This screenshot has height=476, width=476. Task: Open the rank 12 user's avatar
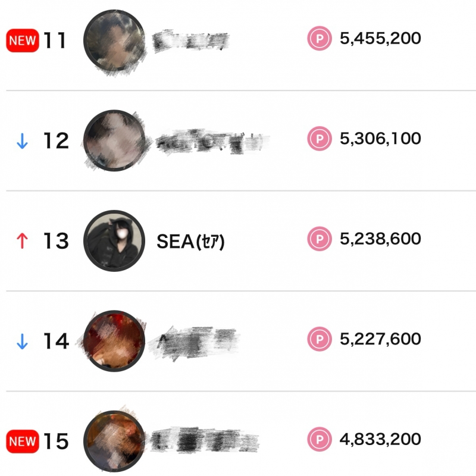click(x=115, y=140)
